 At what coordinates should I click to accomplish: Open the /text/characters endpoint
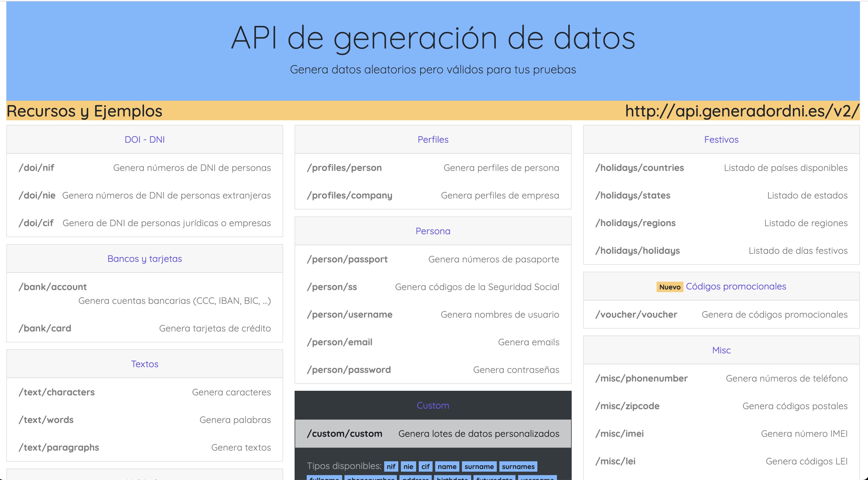tap(57, 392)
